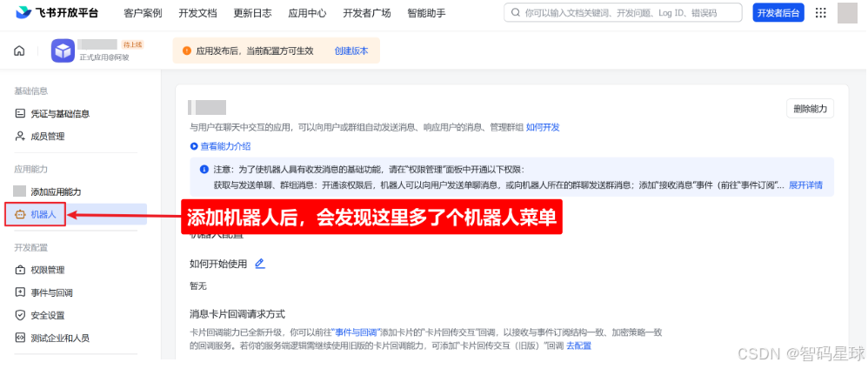Click the orange warning icon in banner
The image size is (868, 369).
[186, 51]
